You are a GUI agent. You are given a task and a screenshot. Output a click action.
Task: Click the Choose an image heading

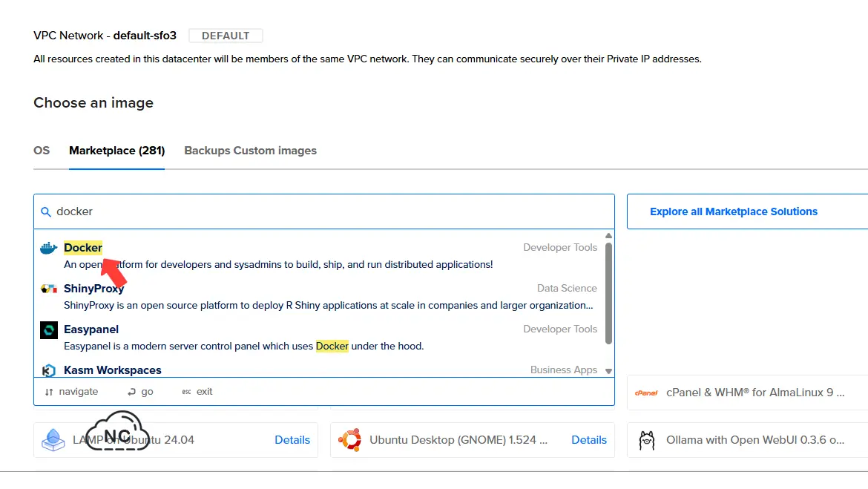pos(93,103)
